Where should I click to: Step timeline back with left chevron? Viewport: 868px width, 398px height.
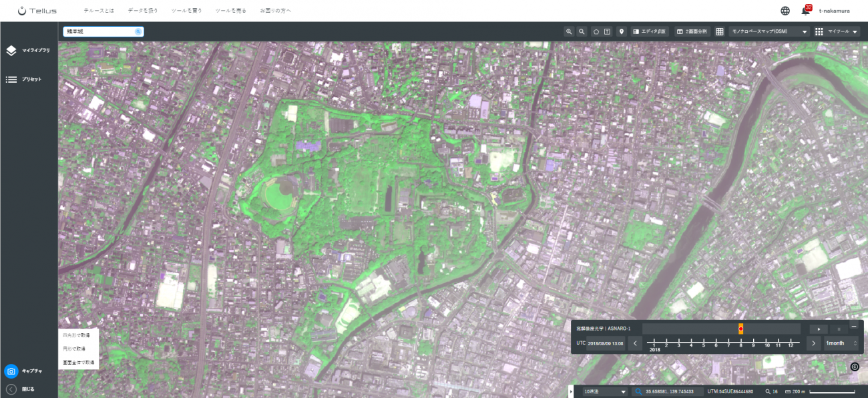(x=636, y=343)
